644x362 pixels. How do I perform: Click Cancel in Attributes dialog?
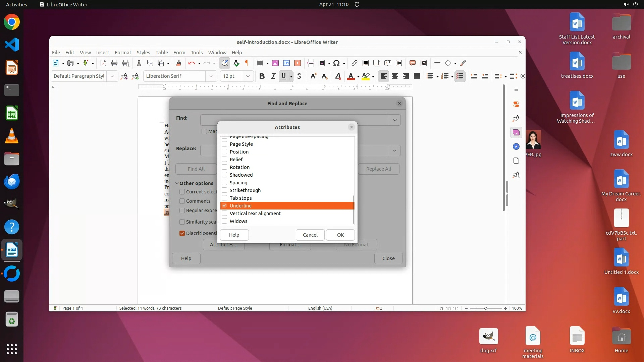(x=310, y=235)
